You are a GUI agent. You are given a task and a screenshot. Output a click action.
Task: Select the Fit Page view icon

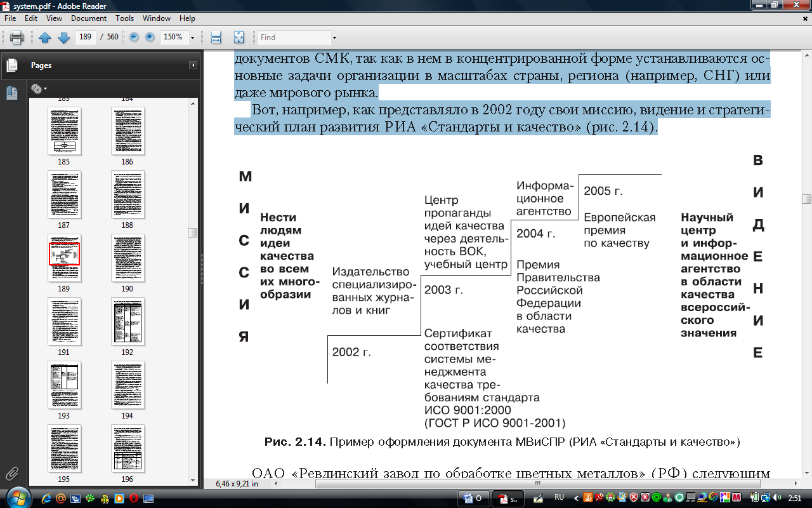coord(239,37)
